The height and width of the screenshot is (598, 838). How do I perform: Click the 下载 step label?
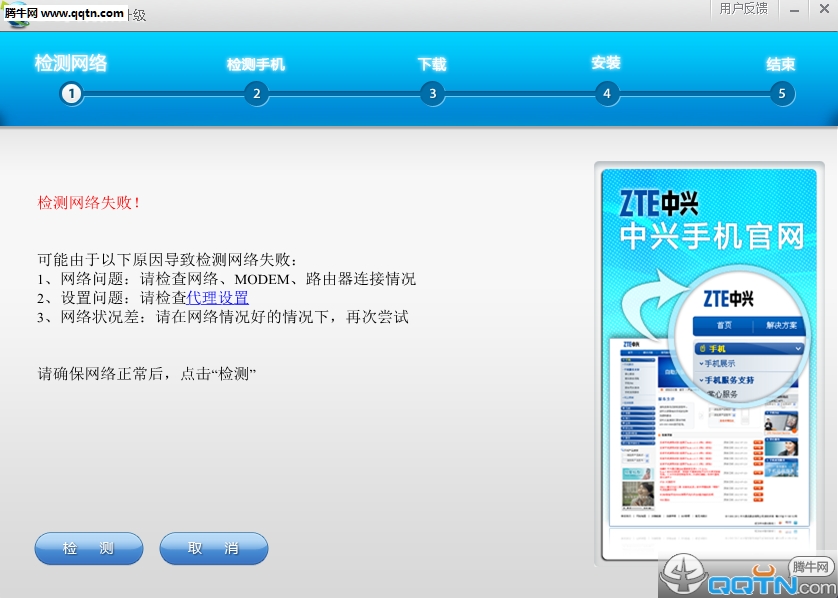coord(432,65)
